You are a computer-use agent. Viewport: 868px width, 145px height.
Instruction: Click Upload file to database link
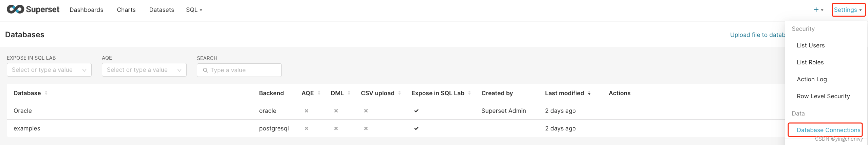(x=758, y=35)
